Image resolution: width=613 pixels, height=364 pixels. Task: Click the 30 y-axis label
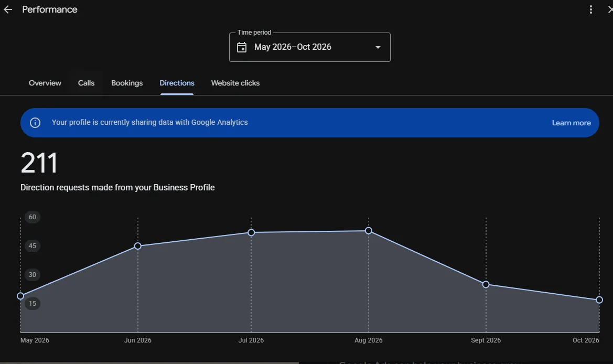(x=33, y=275)
